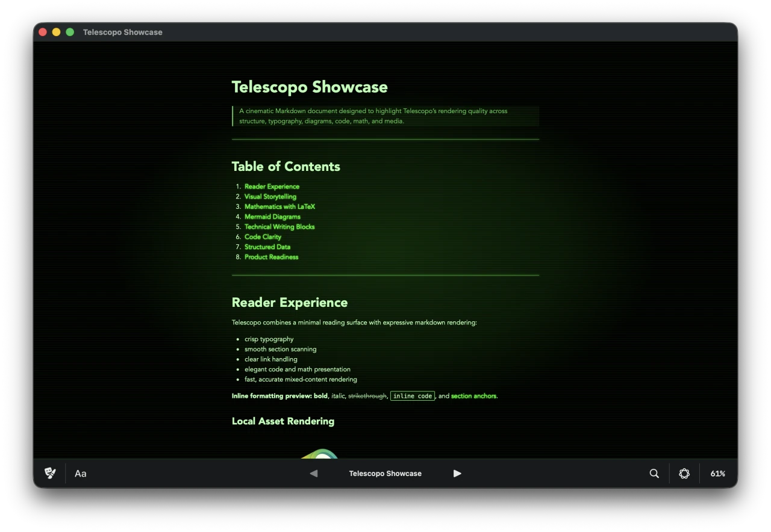771x532 pixels.
Task: Jump to the "Code Clarity" section
Action: coord(263,237)
